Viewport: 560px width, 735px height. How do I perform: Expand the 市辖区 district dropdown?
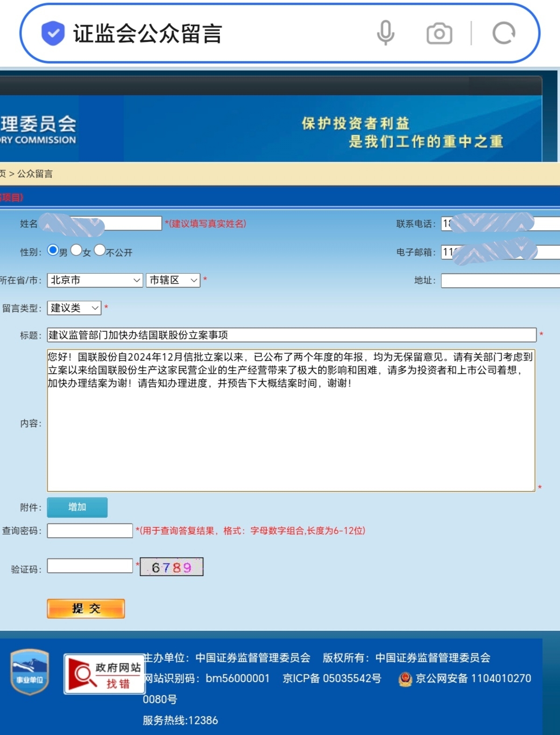pos(173,280)
